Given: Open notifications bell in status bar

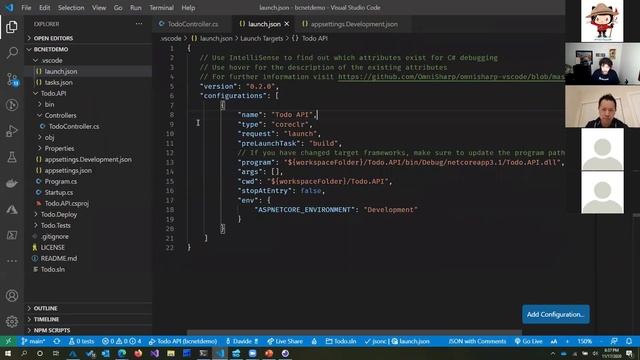Looking at the screenshot, I should tap(629, 341).
